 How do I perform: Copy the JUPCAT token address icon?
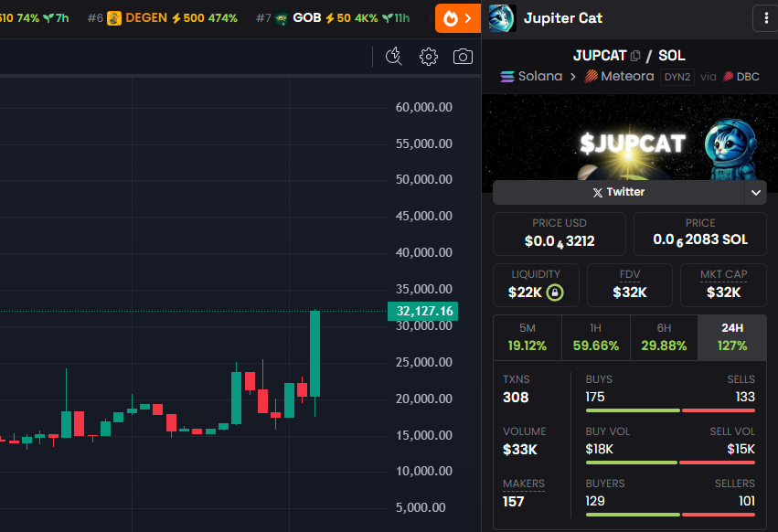point(635,56)
